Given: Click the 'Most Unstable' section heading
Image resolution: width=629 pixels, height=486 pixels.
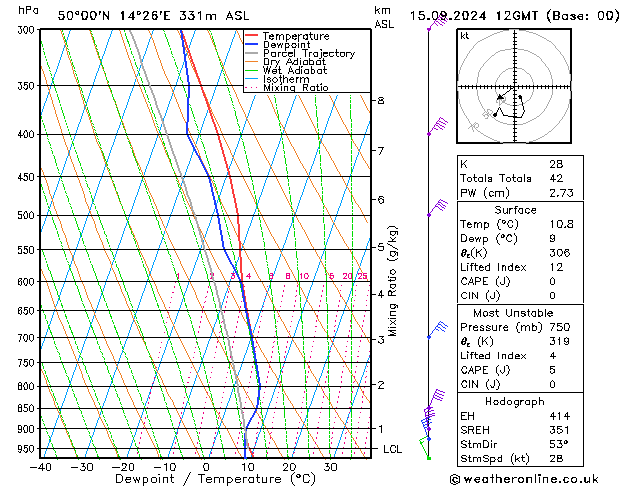Looking at the screenshot, I should 513,313.
